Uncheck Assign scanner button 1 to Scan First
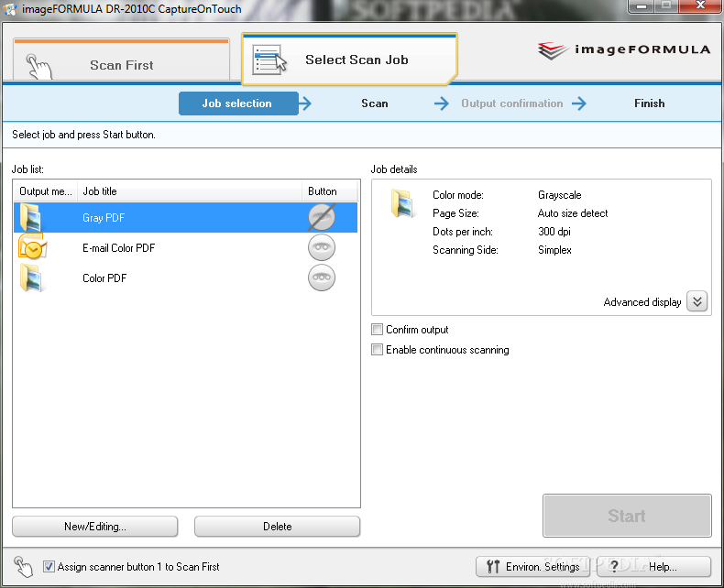The width and height of the screenshot is (724, 588). click(x=49, y=566)
